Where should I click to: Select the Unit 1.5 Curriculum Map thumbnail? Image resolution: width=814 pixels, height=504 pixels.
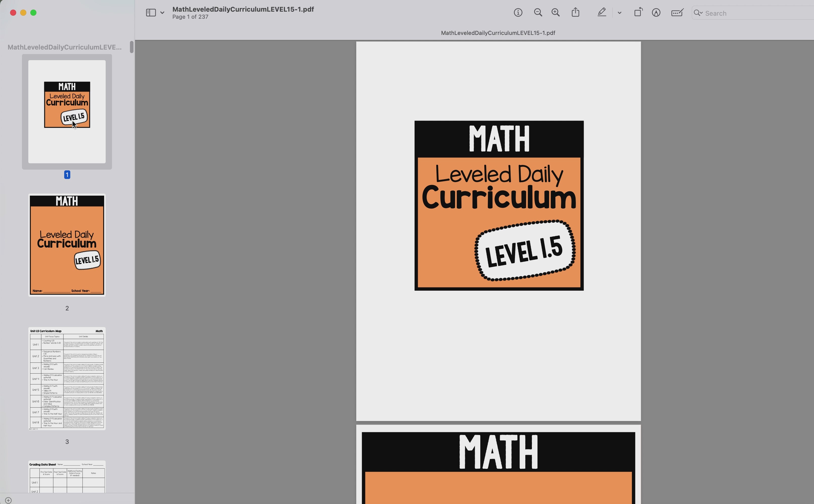tap(67, 378)
